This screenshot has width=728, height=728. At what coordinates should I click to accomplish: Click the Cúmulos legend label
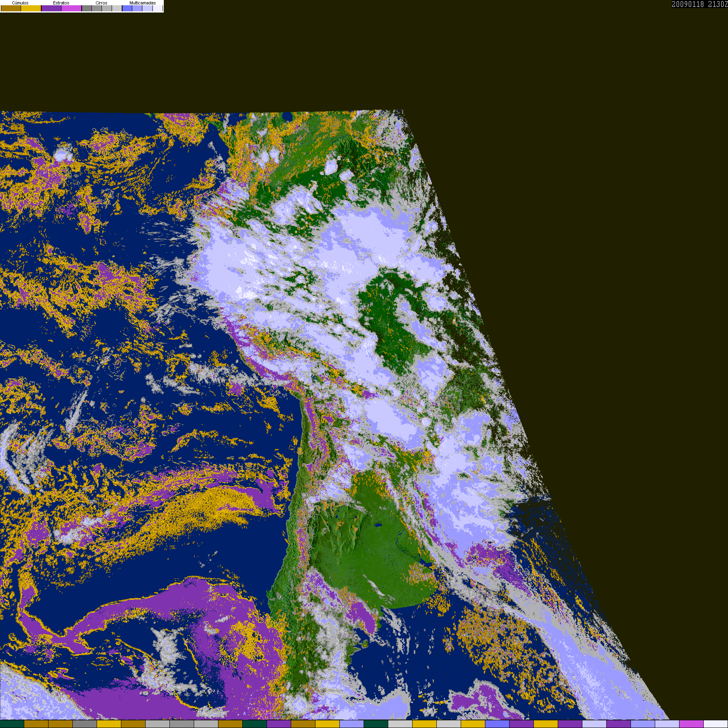[x=20, y=3]
